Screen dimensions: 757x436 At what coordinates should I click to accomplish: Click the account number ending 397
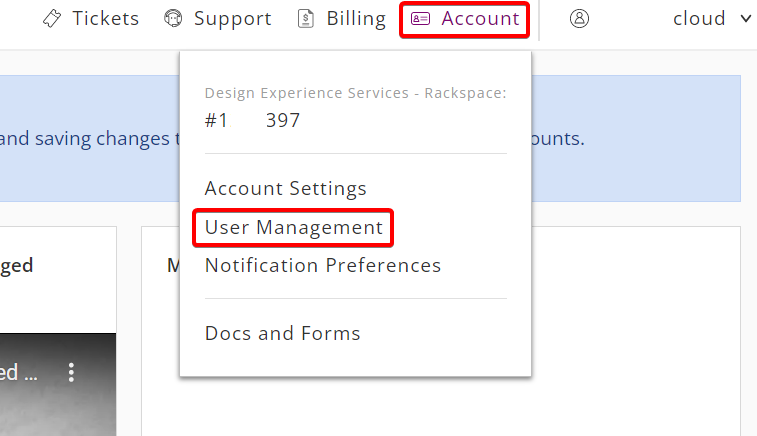pos(252,120)
